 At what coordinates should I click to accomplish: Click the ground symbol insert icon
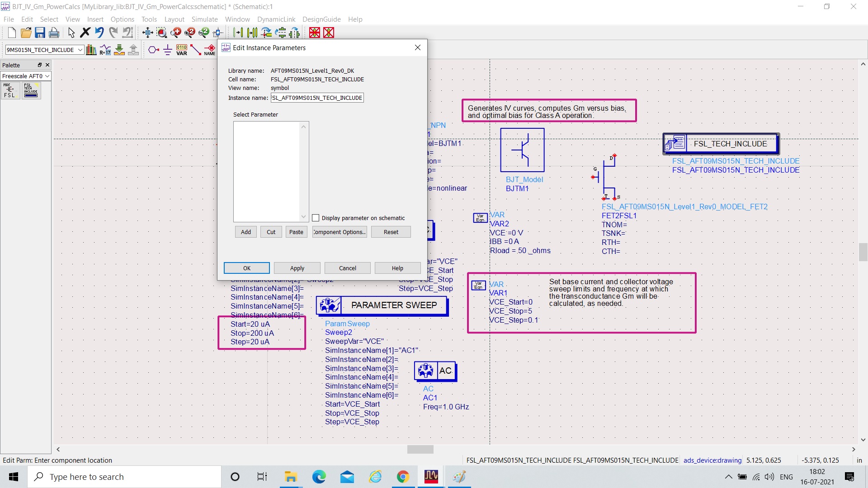(x=167, y=50)
